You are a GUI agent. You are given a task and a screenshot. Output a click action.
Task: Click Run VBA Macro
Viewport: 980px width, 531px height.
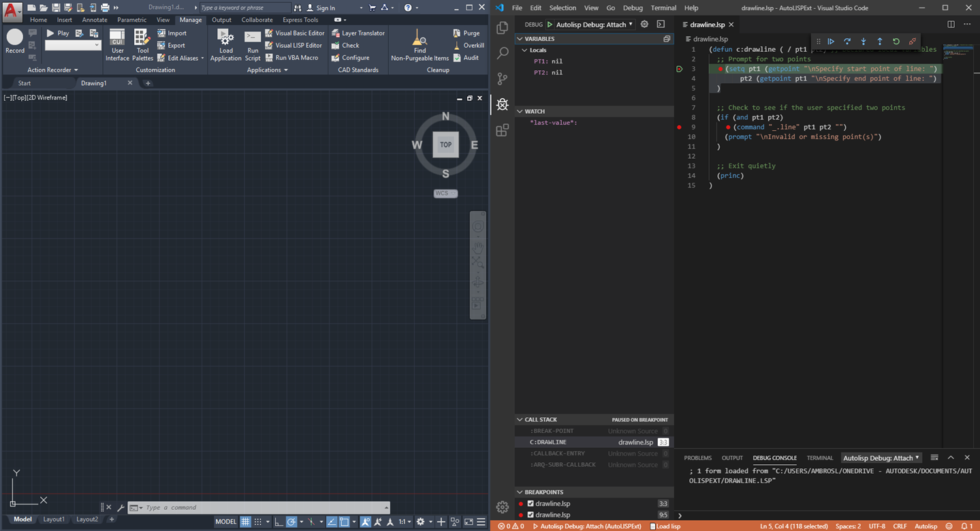[x=291, y=57]
